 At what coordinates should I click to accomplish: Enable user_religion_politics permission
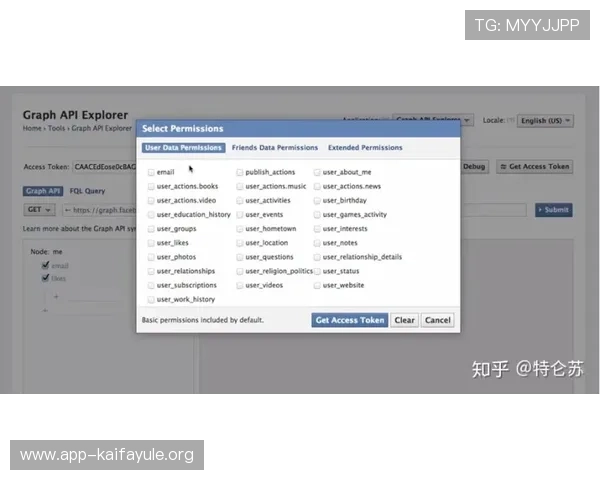(x=240, y=271)
